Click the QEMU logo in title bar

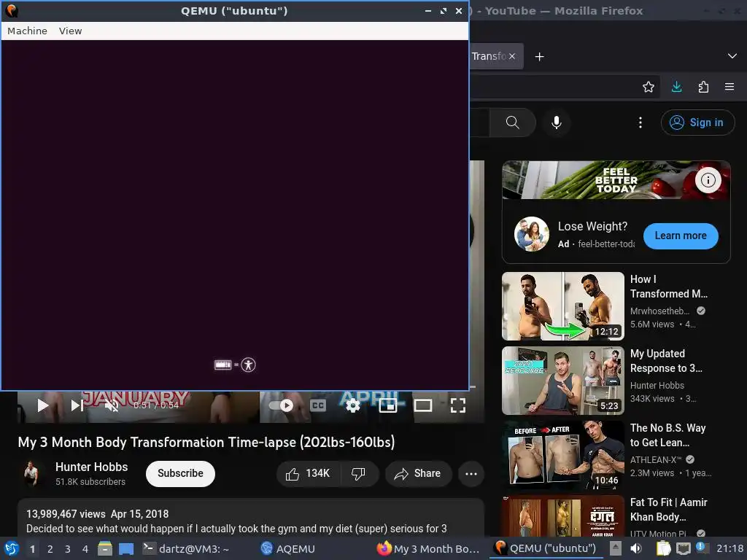pyautogui.click(x=12, y=10)
